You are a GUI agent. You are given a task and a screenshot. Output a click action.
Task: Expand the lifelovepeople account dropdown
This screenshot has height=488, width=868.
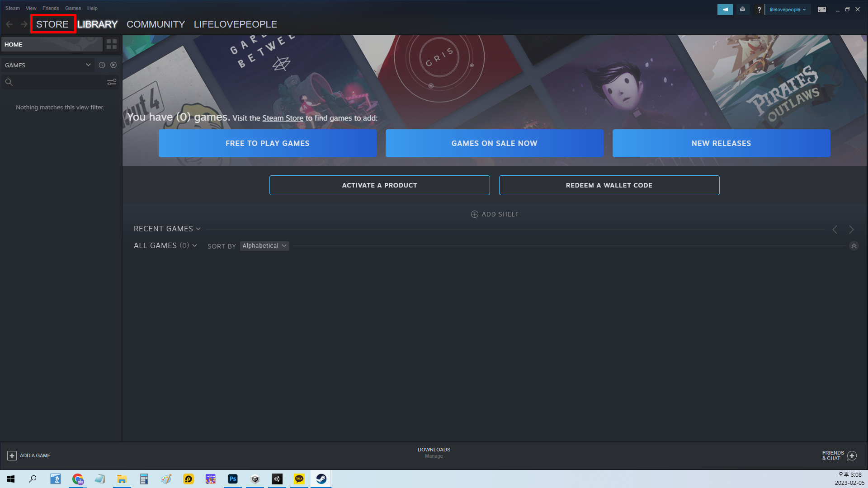[788, 9]
